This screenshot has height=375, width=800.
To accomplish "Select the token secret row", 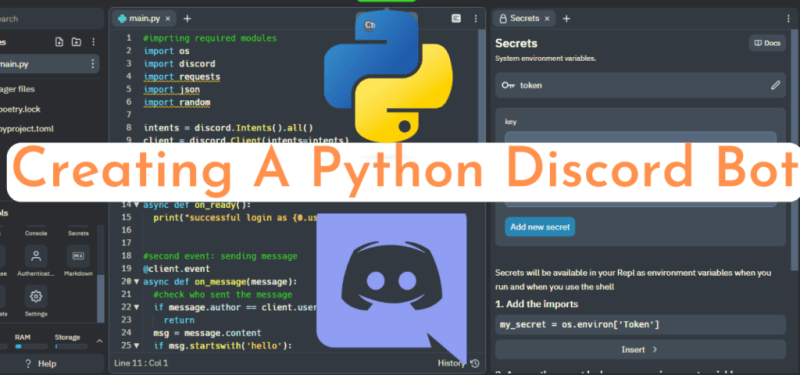I will tap(640, 85).
